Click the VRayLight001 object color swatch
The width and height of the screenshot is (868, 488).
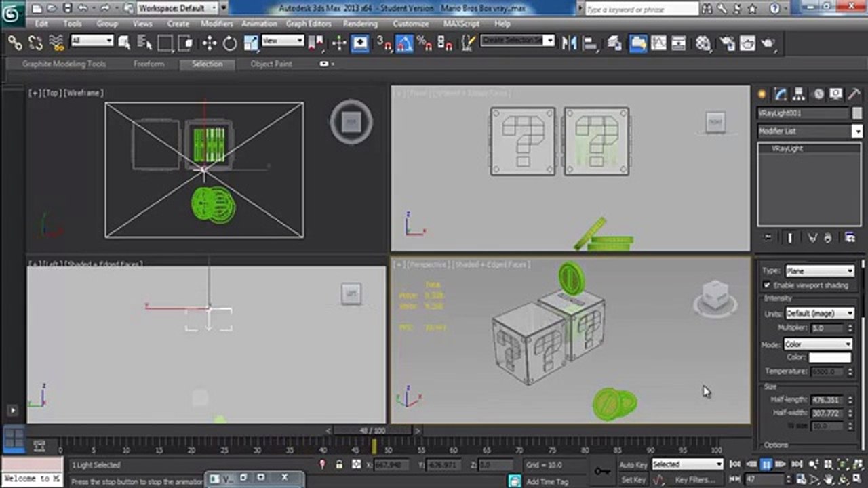(x=857, y=113)
